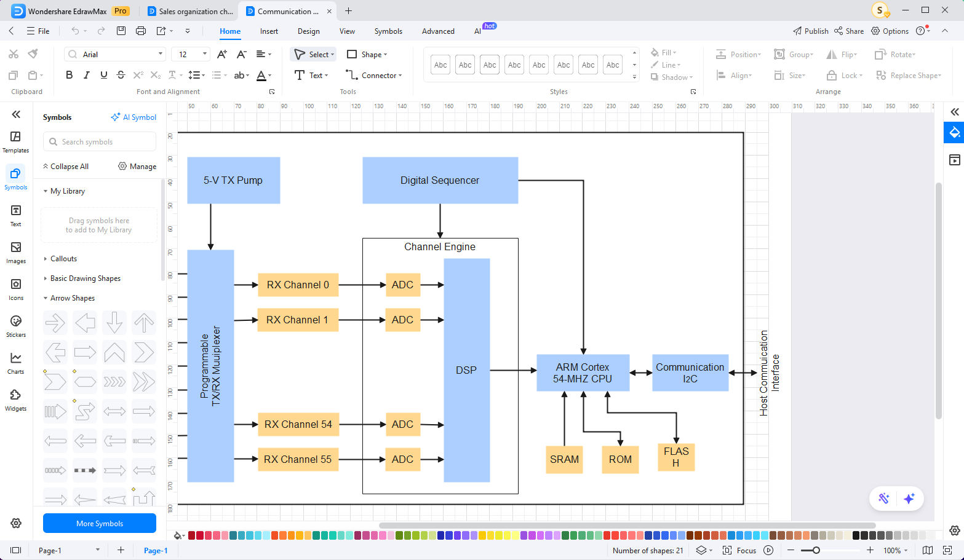
Task: Click the More Symbols button
Action: pyautogui.click(x=100, y=523)
